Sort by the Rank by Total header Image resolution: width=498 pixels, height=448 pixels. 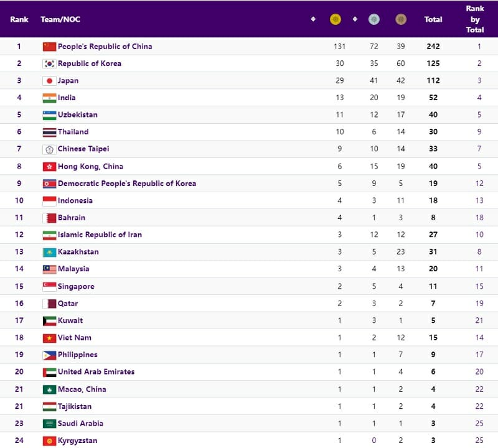[x=475, y=19]
